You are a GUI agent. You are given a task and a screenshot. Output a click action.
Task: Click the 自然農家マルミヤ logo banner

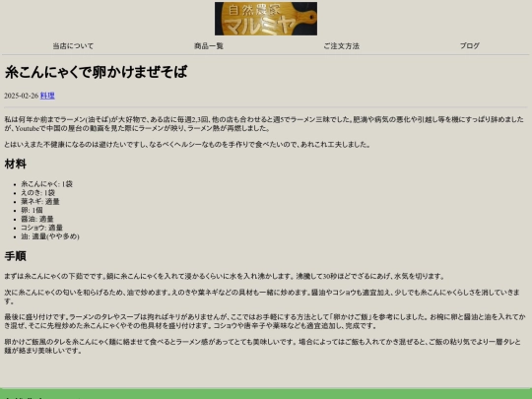point(266,19)
